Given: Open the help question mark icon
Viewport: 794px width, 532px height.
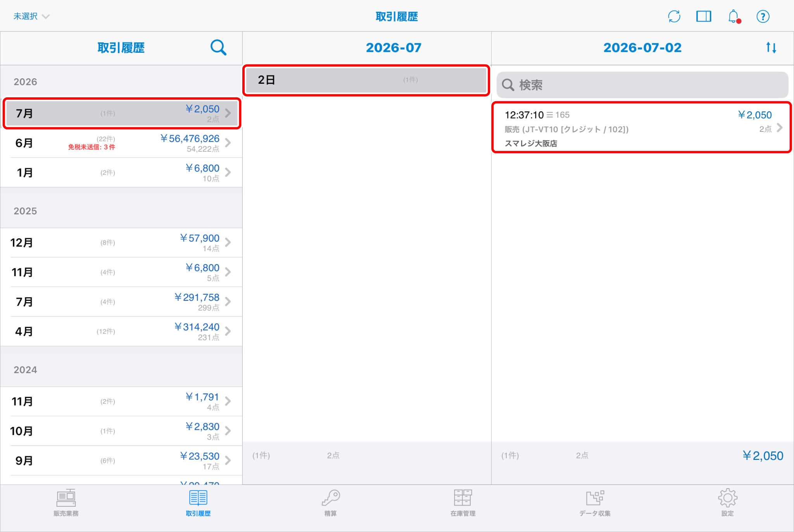Looking at the screenshot, I should (x=763, y=16).
